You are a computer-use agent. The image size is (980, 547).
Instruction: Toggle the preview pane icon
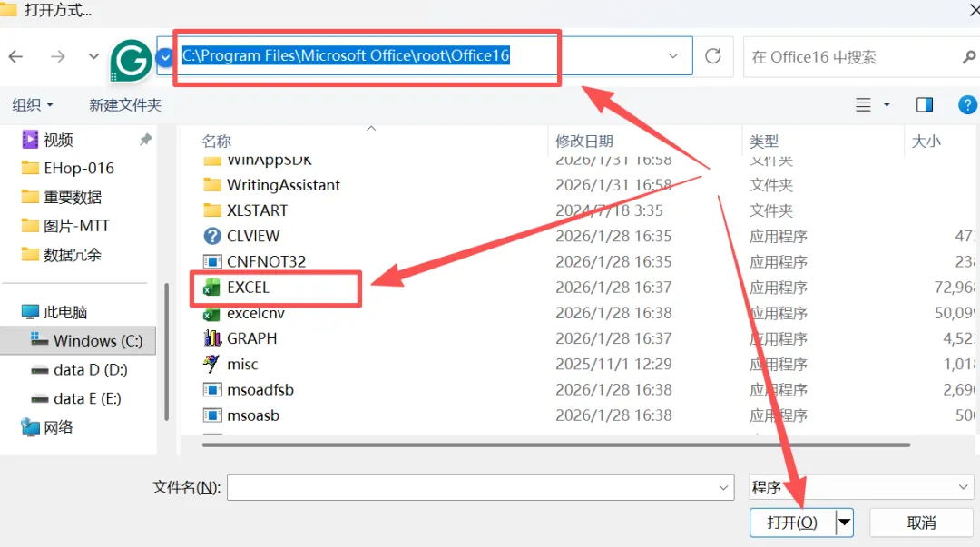click(x=925, y=104)
